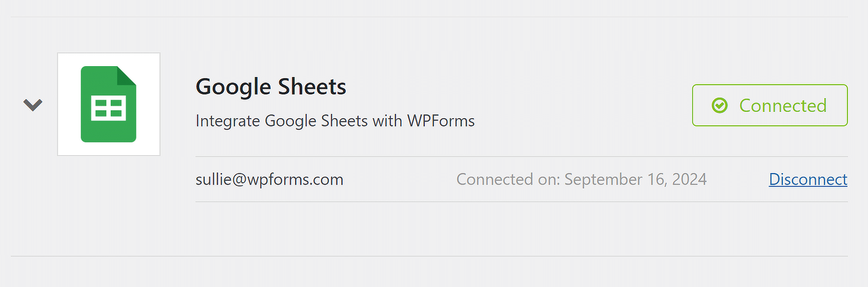The image size is (868, 287).
Task: Click the green Google Sheets logo
Action: (x=108, y=130)
